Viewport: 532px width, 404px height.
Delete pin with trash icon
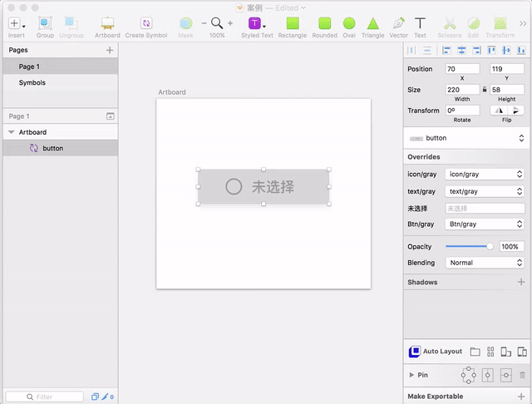click(522, 375)
